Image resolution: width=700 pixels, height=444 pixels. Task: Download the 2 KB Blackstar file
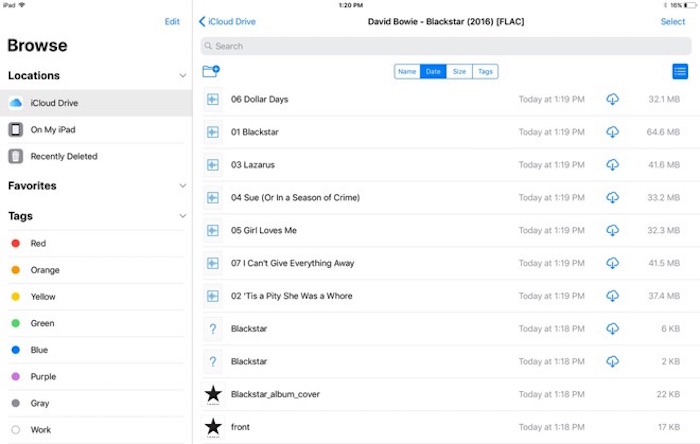pyautogui.click(x=612, y=361)
